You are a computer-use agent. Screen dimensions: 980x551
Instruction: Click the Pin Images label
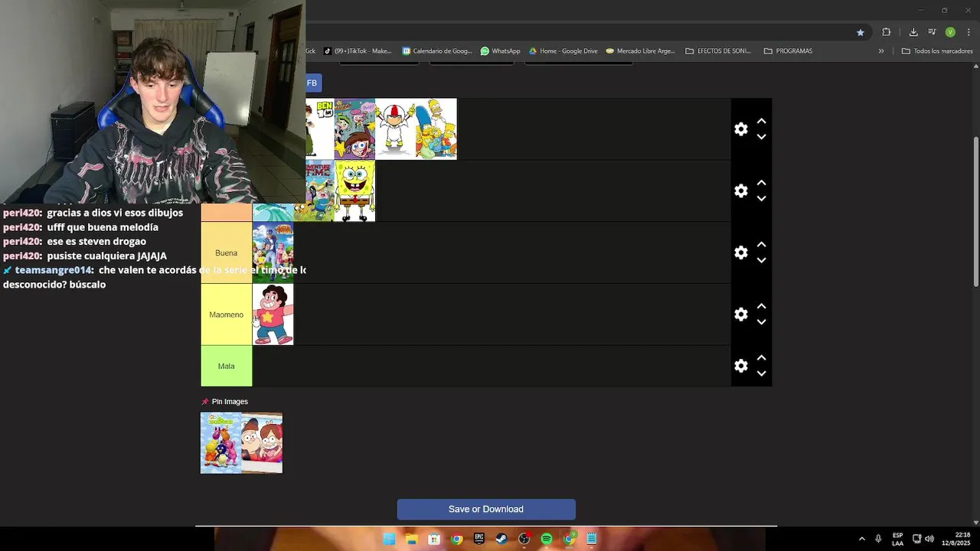230,402
